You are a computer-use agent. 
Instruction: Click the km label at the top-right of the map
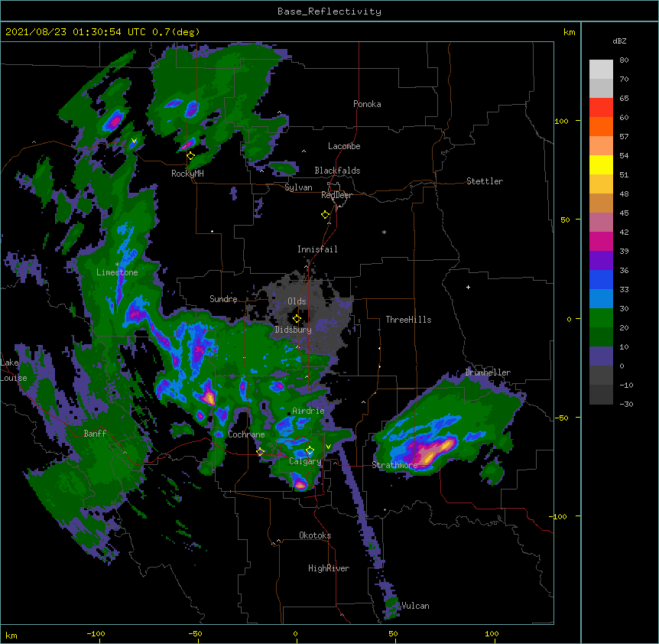(x=569, y=32)
